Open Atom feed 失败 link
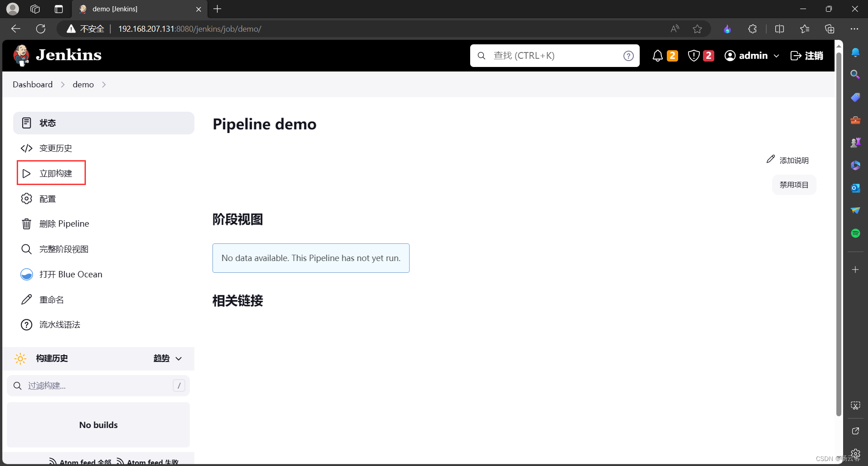The width and height of the screenshot is (868, 466). click(147, 462)
